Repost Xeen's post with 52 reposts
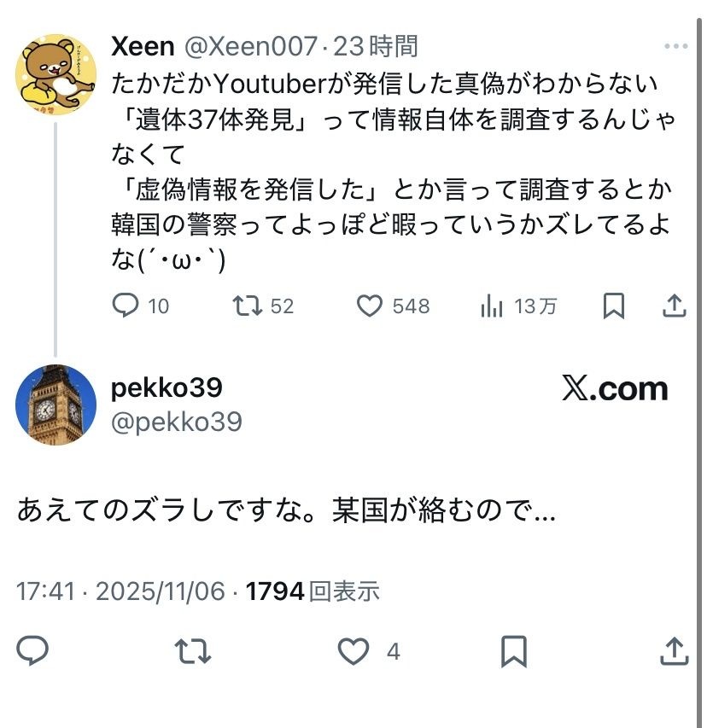This screenshot has height=728, width=707. 248,306
